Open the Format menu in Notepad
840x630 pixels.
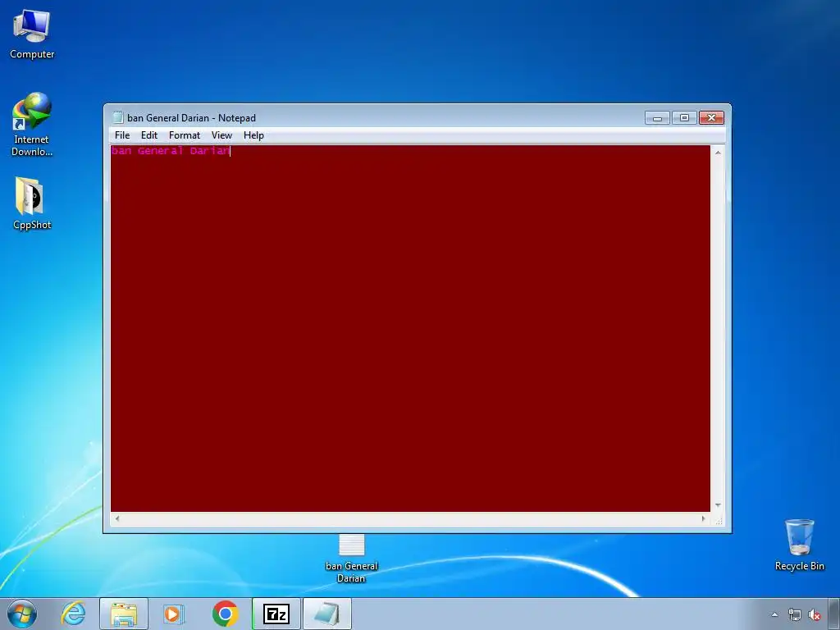185,135
